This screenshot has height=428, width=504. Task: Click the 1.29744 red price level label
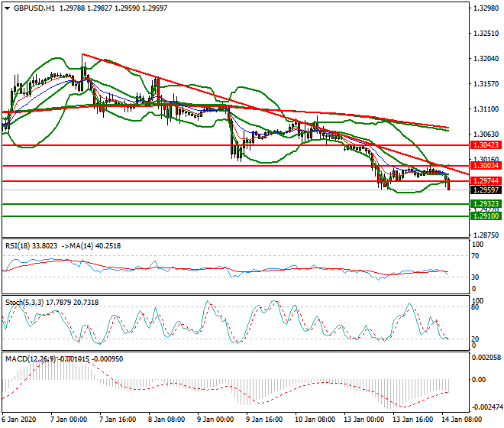[x=485, y=181]
